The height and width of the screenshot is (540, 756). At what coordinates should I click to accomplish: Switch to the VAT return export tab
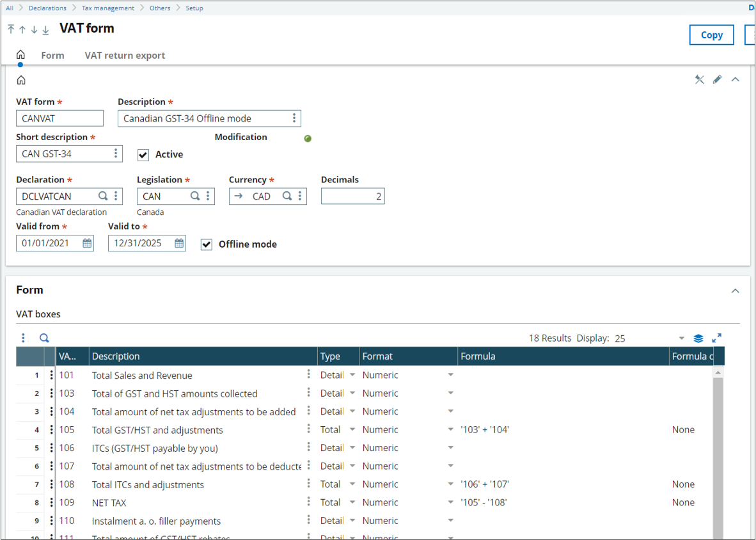pos(125,56)
